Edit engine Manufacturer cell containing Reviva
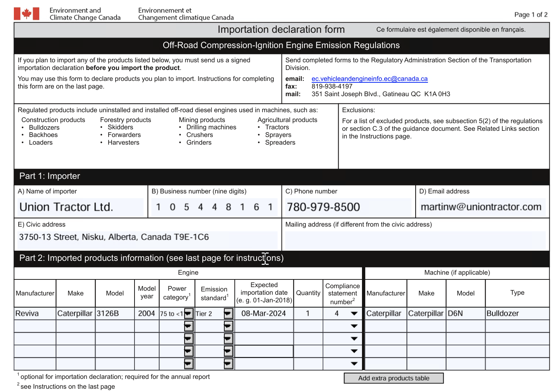This screenshot has width=557, height=392. pos(35,314)
